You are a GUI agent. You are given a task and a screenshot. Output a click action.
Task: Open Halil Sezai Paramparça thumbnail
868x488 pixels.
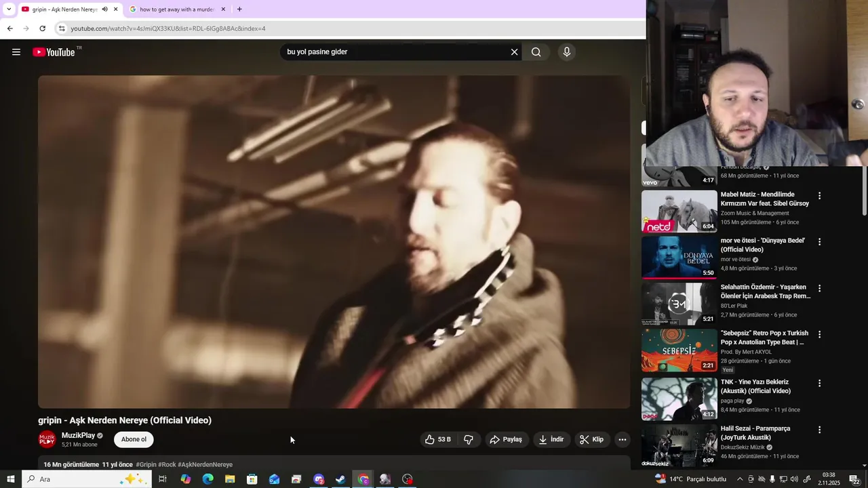point(679,445)
